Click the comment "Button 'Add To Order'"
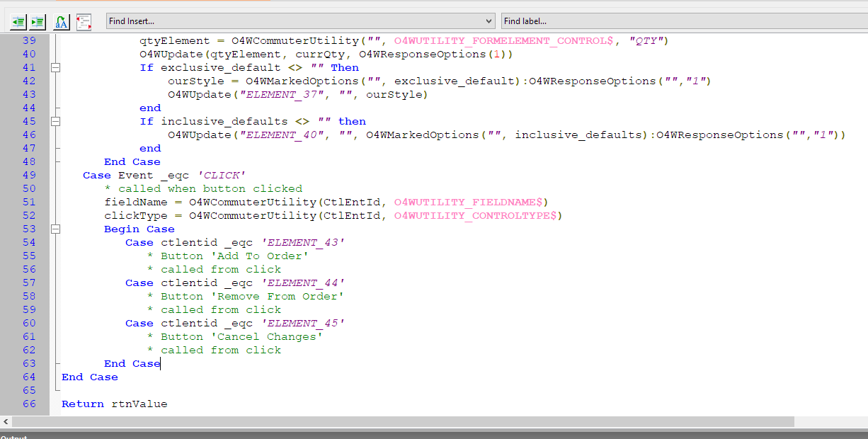Image resolution: width=868 pixels, height=439 pixels. point(234,256)
